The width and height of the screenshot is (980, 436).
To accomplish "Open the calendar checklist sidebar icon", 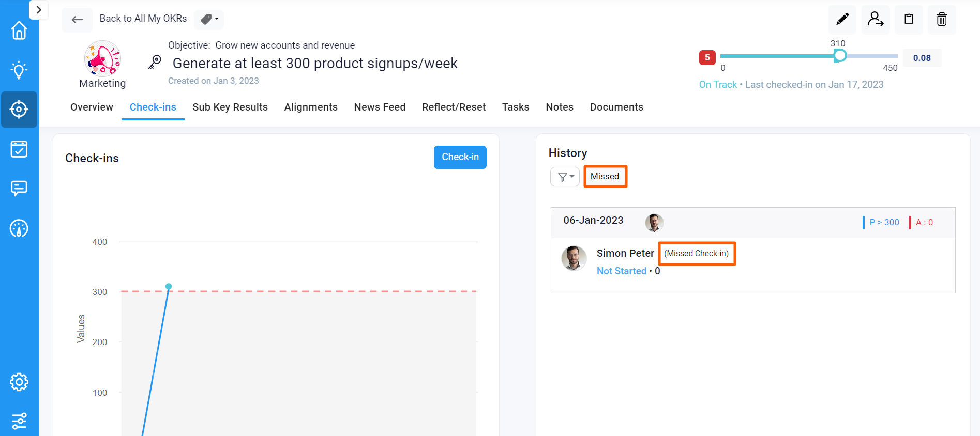I will (x=19, y=149).
